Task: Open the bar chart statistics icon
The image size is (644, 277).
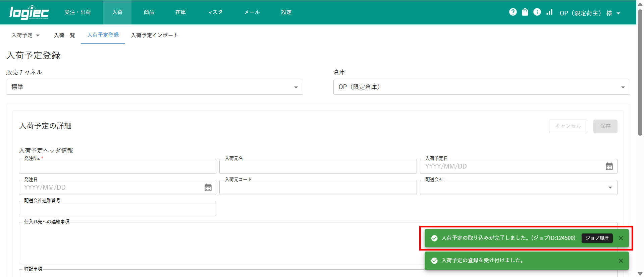Action: 549,12
